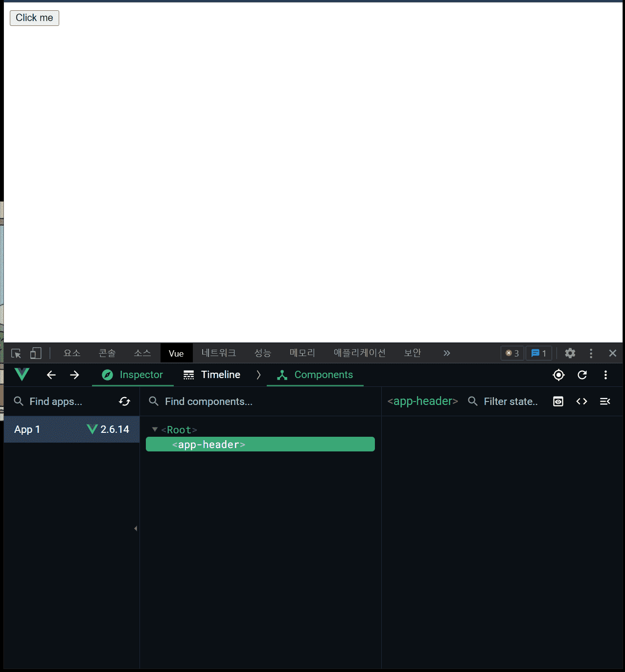Image resolution: width=625 pixels, height=672 pixels.
Task: Switch to the 콘솔 tab
Action: click(107, 353)
